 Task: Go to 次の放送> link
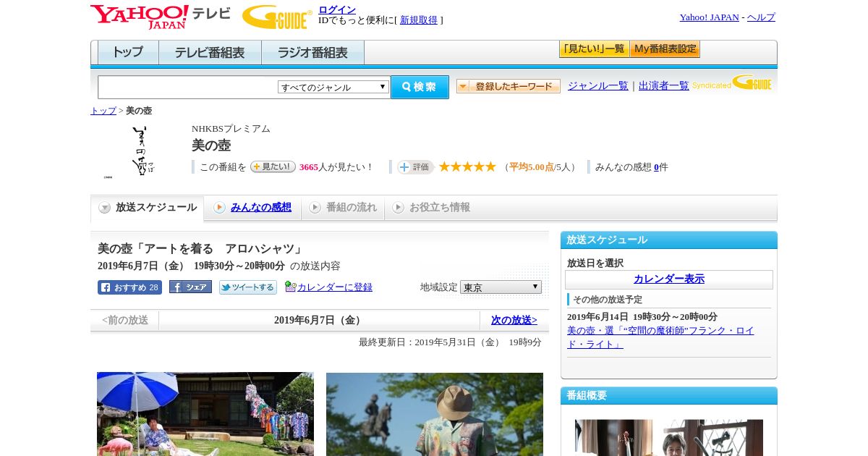click(x=514, y=320)
